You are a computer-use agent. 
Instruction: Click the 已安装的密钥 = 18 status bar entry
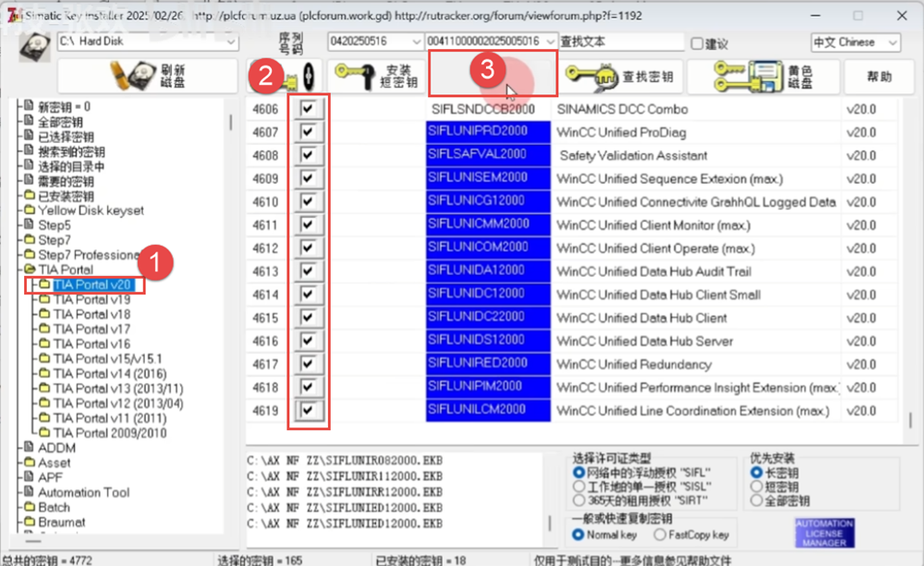420,560
